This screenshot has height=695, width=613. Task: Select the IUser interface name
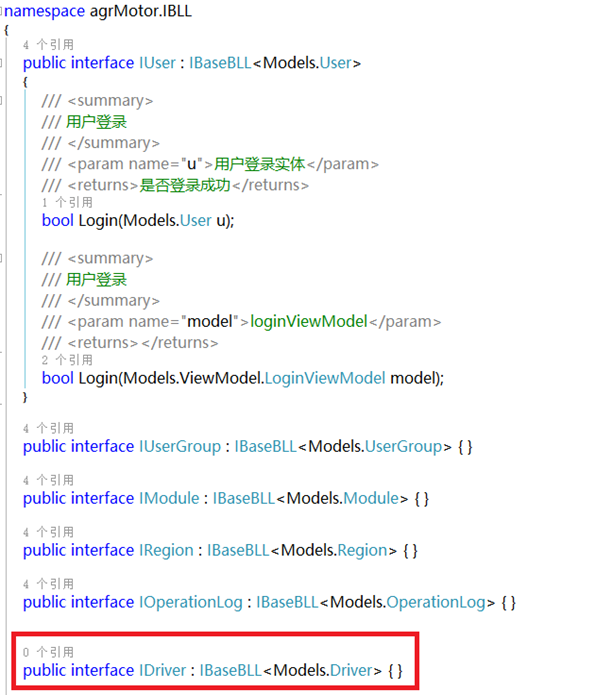pyautogui.click(x=157, y=63)
